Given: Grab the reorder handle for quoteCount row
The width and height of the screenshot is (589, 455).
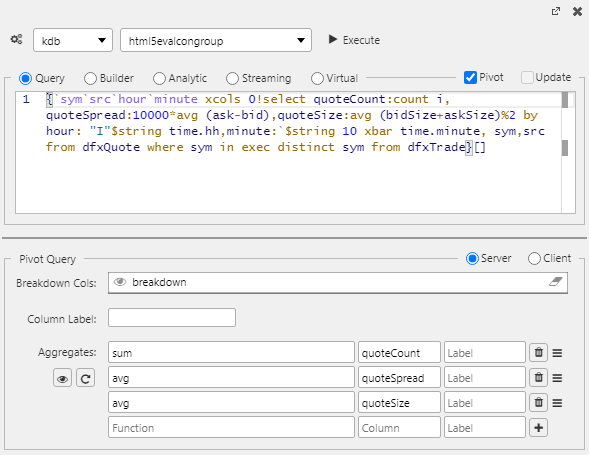Looking at the screenshot, I should coord(557,353).
